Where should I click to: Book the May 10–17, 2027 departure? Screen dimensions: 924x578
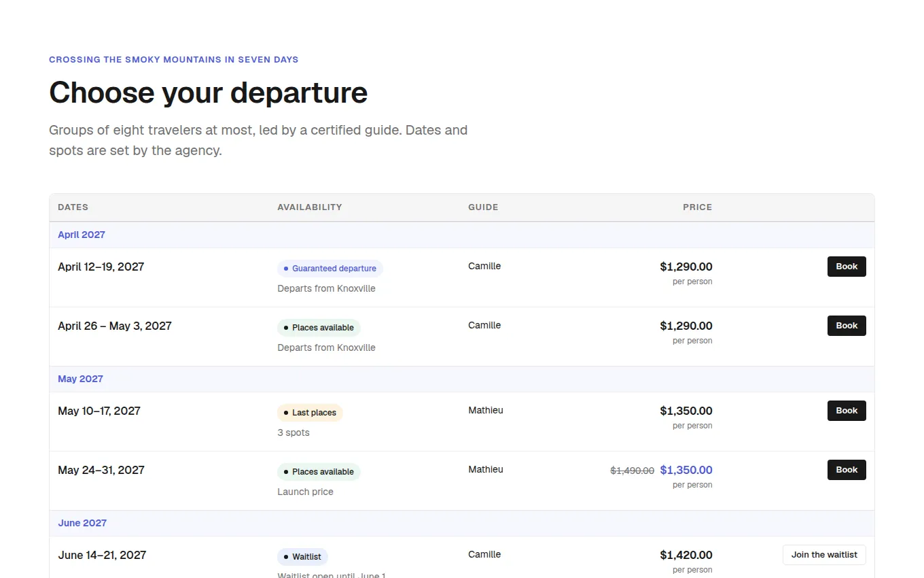click(x=847, y=411)
